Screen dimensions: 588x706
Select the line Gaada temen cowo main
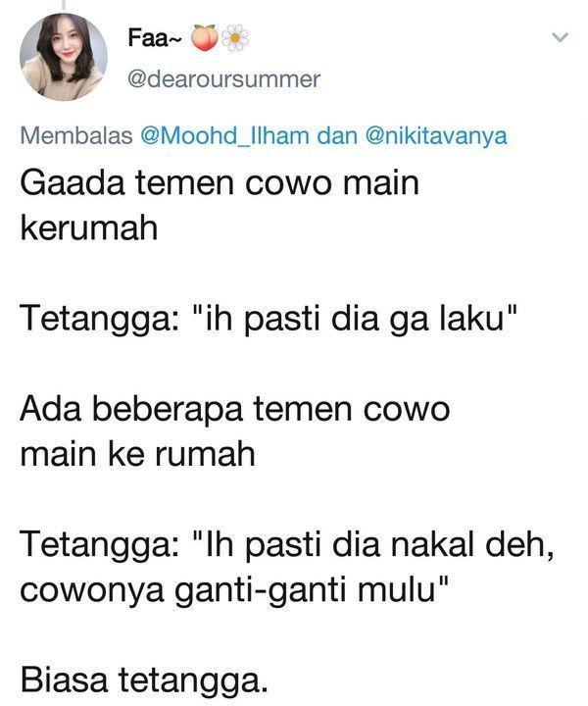[x=220, y=182]
